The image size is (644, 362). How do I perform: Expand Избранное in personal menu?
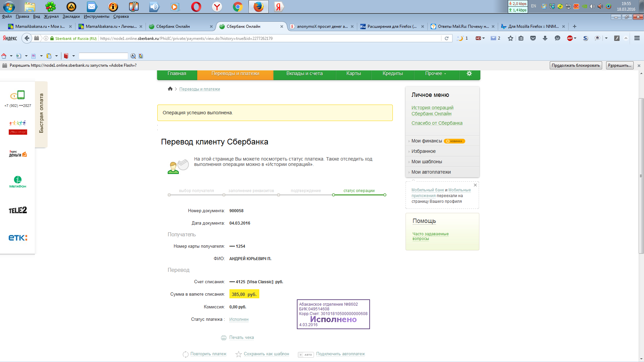tap(423, 151)
